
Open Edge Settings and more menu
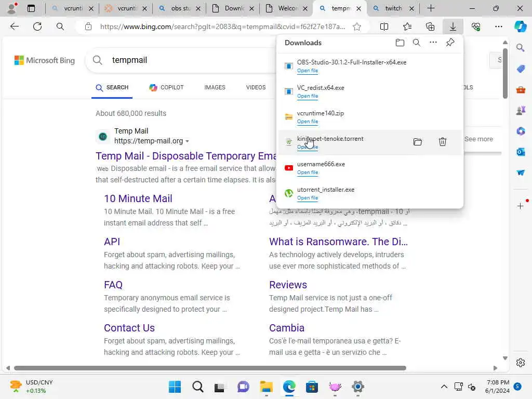(499, 26)
